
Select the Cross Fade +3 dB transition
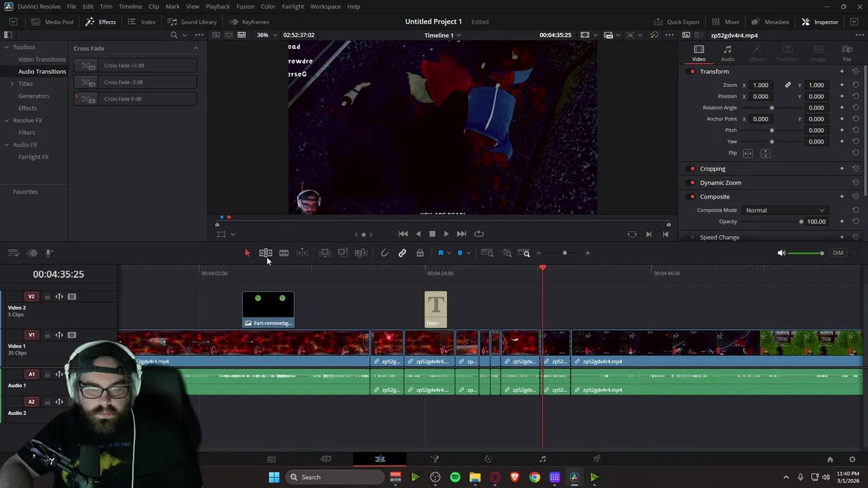click(x=136, y=66)
